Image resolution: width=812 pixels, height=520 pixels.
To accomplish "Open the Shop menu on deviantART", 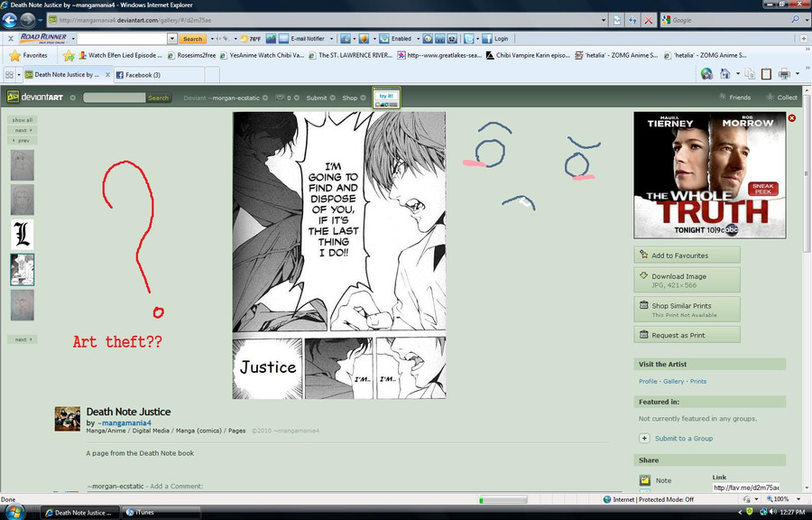I will pyautogui.click(x=354, y=97).
